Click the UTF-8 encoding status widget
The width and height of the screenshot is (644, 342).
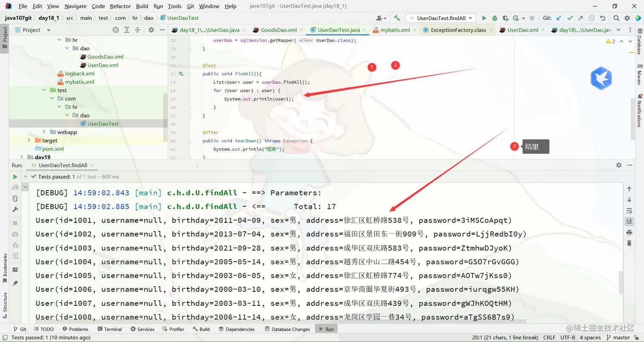(x=568, y=337)
